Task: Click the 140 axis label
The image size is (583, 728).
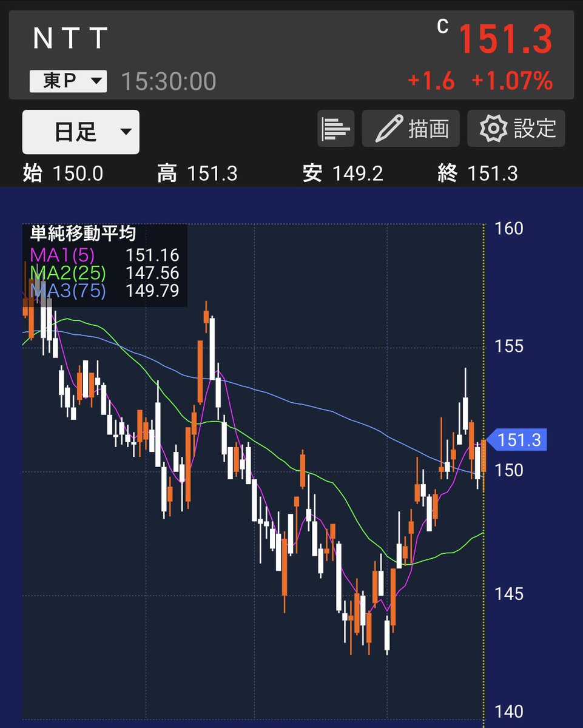Action: [509, 711]
